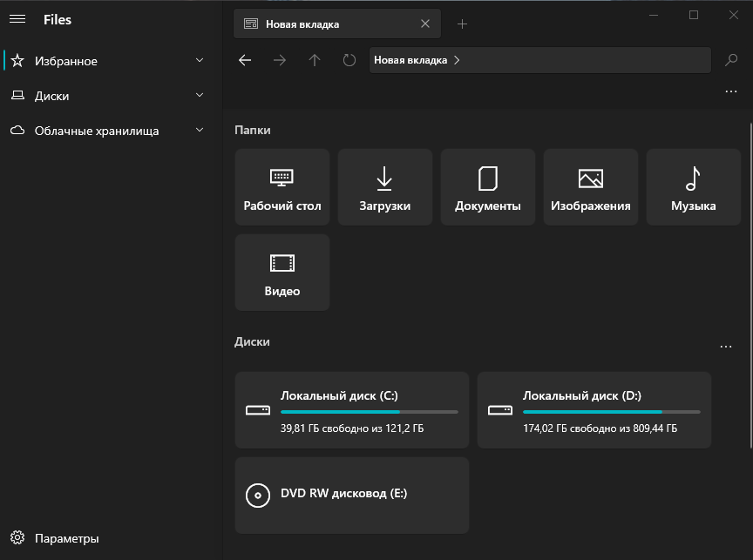The height and width of the screenshot is (560, 753).
Task: Click the Видео label
Action: click(282, 291)
